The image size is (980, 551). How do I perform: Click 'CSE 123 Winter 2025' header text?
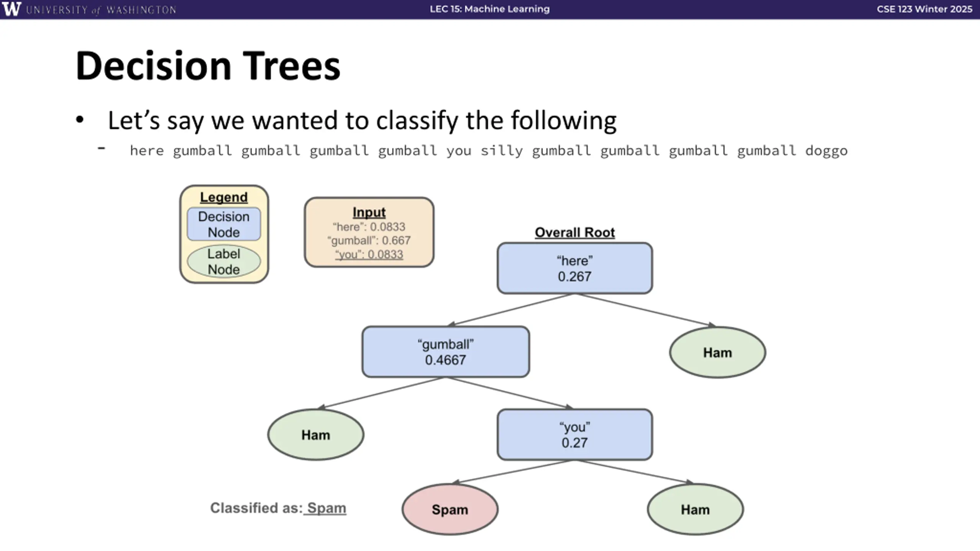click(924, 9)
